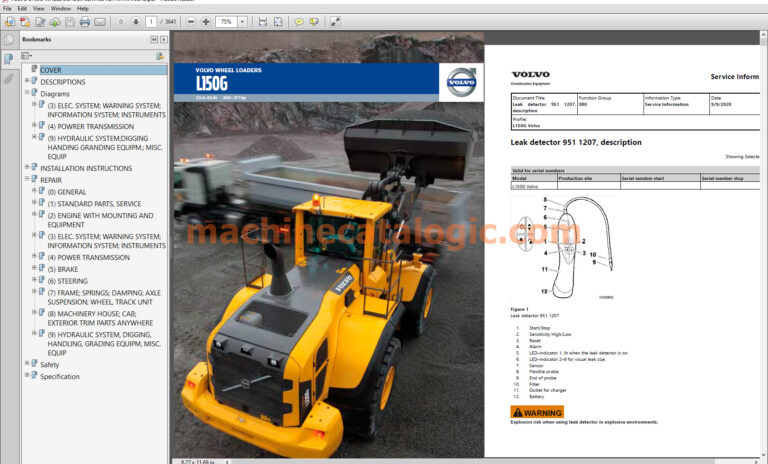Click the Save file floppy icon
The image size is (768, 464).
point(70,22)
